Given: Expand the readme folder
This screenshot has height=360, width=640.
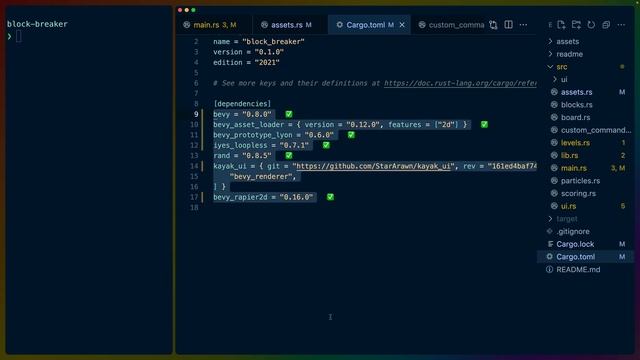Looking at the screenshot, I should 569,54.
